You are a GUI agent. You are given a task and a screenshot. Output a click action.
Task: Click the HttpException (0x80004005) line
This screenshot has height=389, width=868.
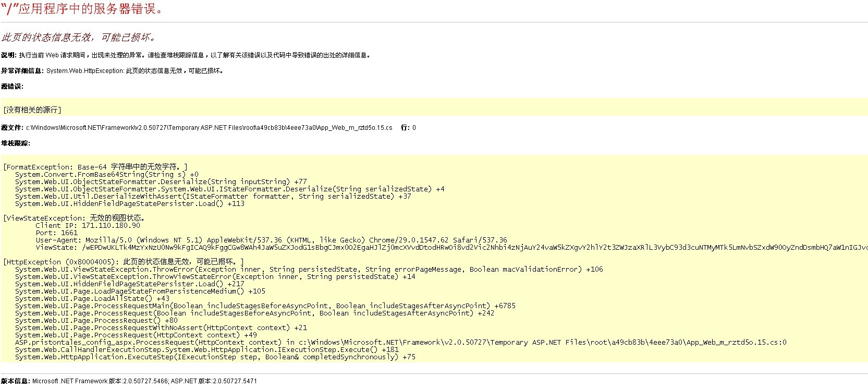[123, 262]
